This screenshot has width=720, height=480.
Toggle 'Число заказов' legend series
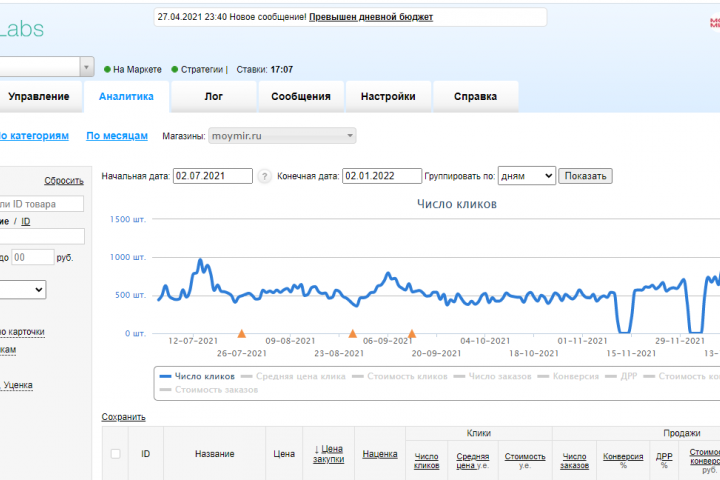pyautogui.click(x=492, y=376)
